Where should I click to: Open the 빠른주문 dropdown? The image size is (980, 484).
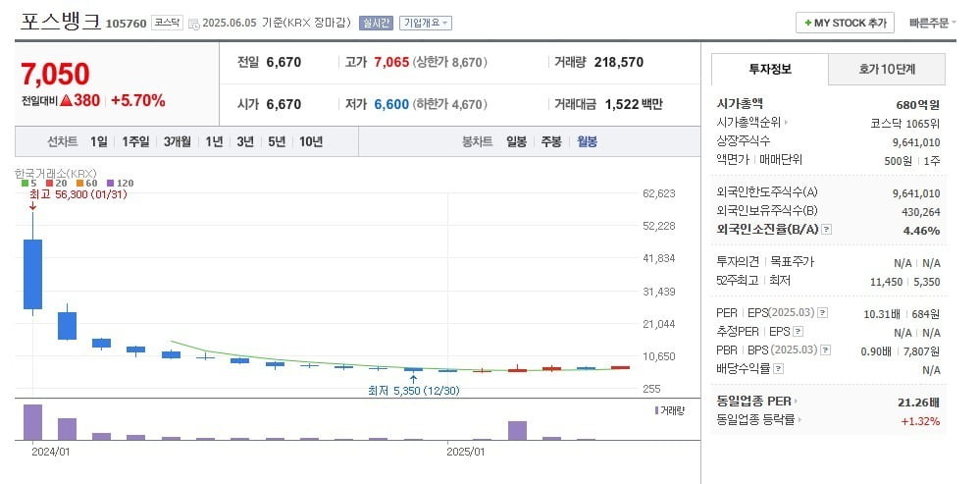click(933, 24)
